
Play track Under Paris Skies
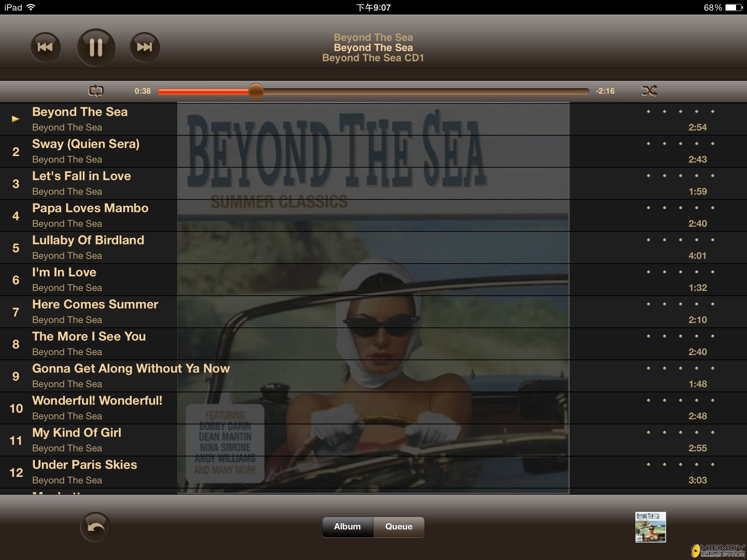tap(373, 472)
